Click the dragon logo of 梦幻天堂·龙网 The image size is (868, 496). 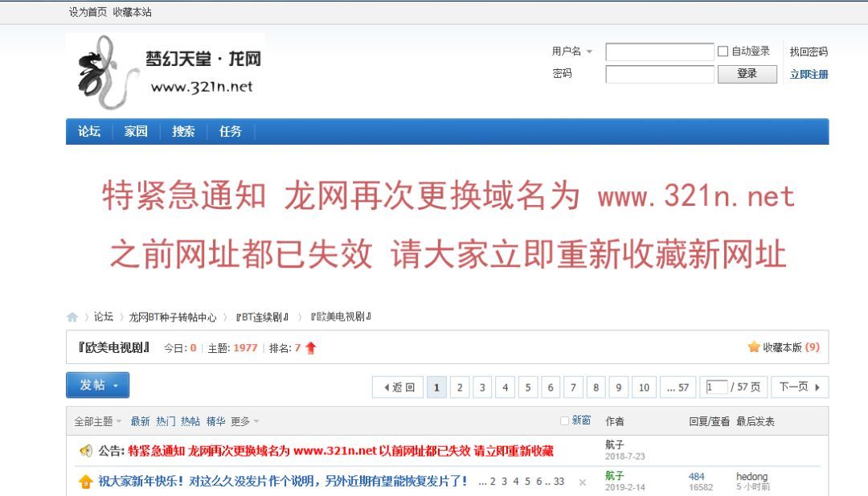[x=96, y=71]
